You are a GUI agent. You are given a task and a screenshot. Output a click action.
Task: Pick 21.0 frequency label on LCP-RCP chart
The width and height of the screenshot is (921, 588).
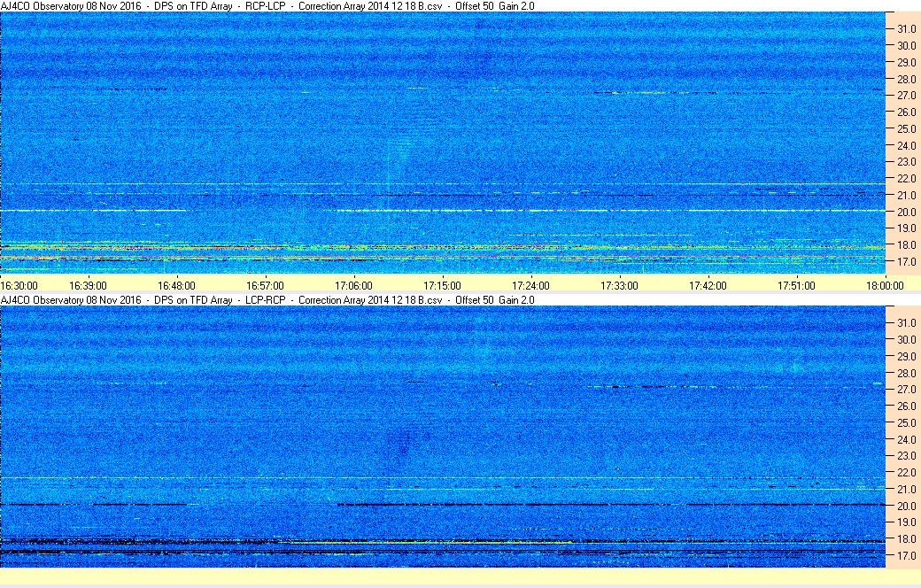coord(906,490)
